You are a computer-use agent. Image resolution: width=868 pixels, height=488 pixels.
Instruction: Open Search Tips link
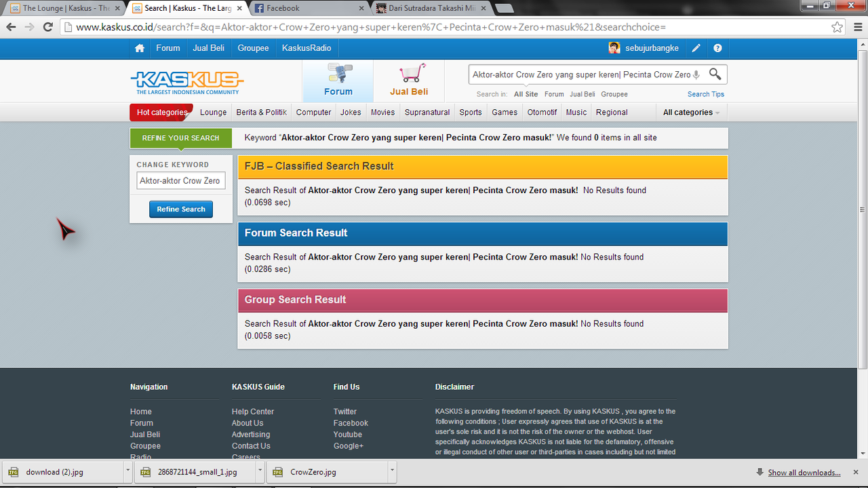(705, 94)
